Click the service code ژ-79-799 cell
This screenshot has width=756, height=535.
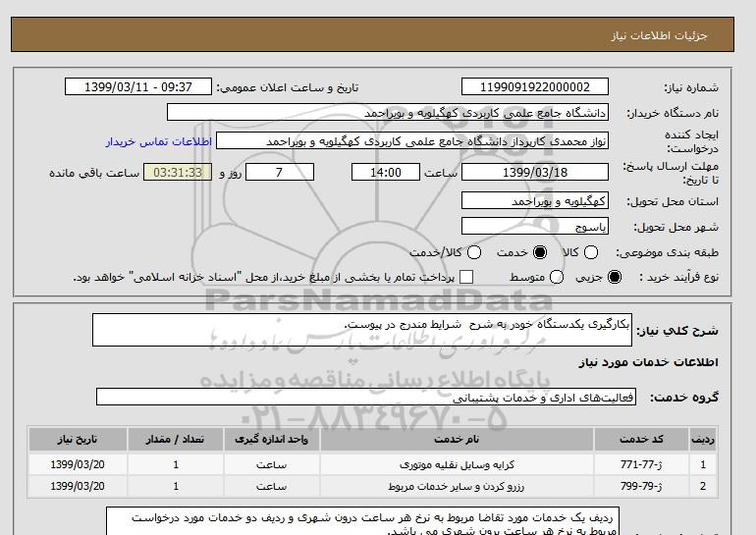tap(641, 486)
